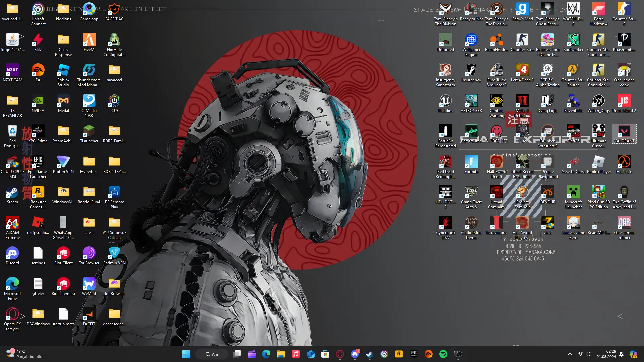Select the Red Dead Redemption icon
This screenshot has width=644, height=362.
click(446, 167)
